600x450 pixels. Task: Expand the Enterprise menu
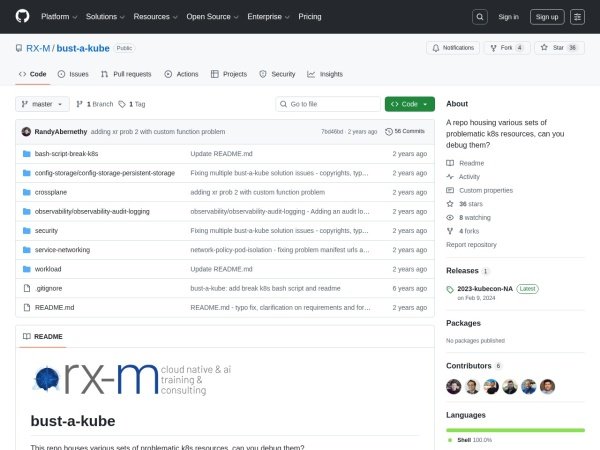(268, 17)
